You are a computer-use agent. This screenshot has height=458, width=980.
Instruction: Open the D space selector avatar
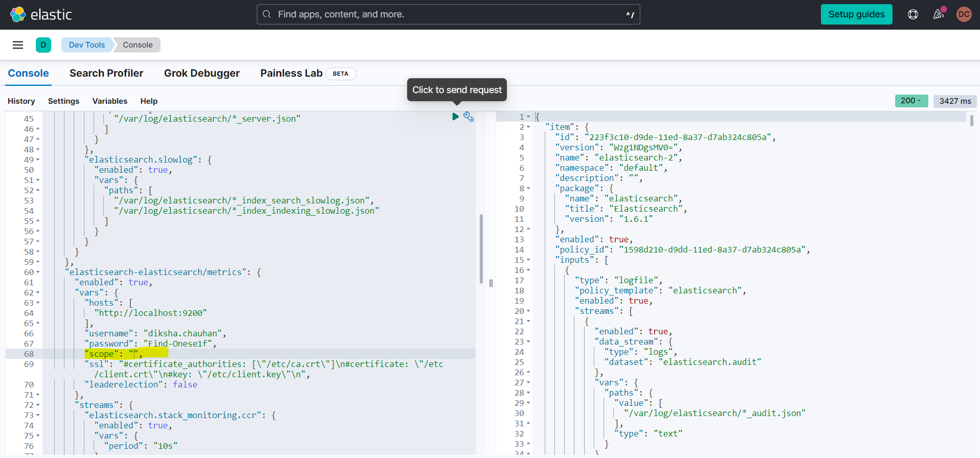point(43,45)
